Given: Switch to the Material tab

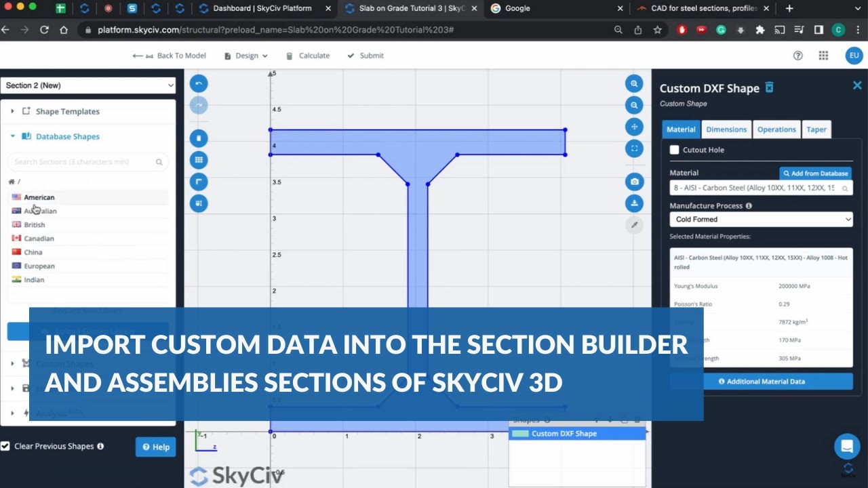Looking at the screenshot, I should (681, 129).
